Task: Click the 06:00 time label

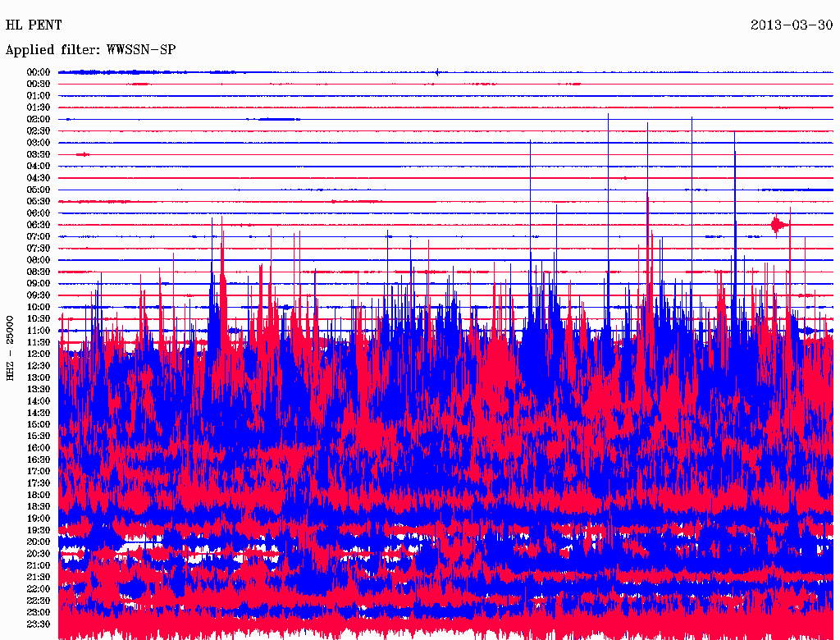Action: 38,213
